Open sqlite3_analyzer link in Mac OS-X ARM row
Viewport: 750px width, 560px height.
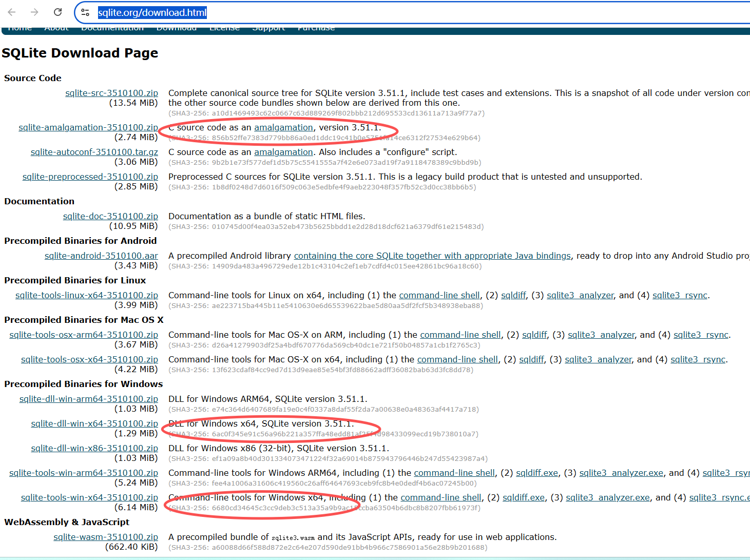(x=601, y=335)
